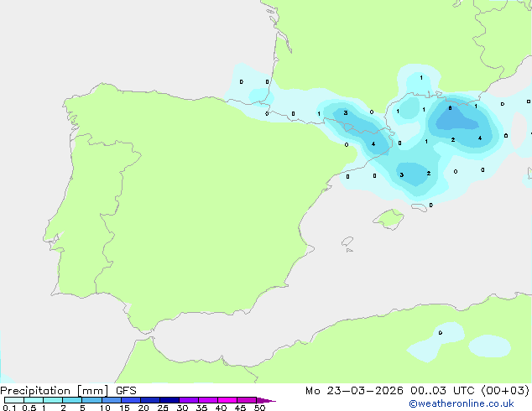Screen dimensions: 532x411
Task: Select the legend swatch for 25–30 mm
Action: point(170,400)
